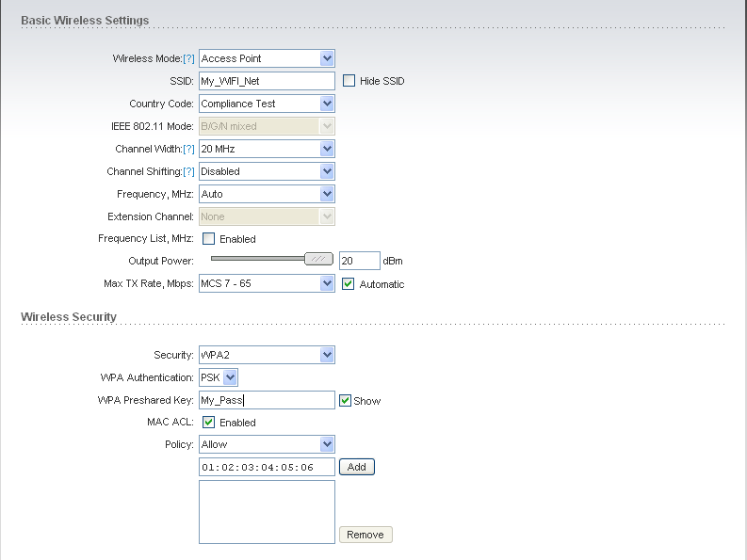This screenshot has width=747, height=560.
Task: Expand the Frequency MHz Auto dropdown
Action: [x=267, y=194]
